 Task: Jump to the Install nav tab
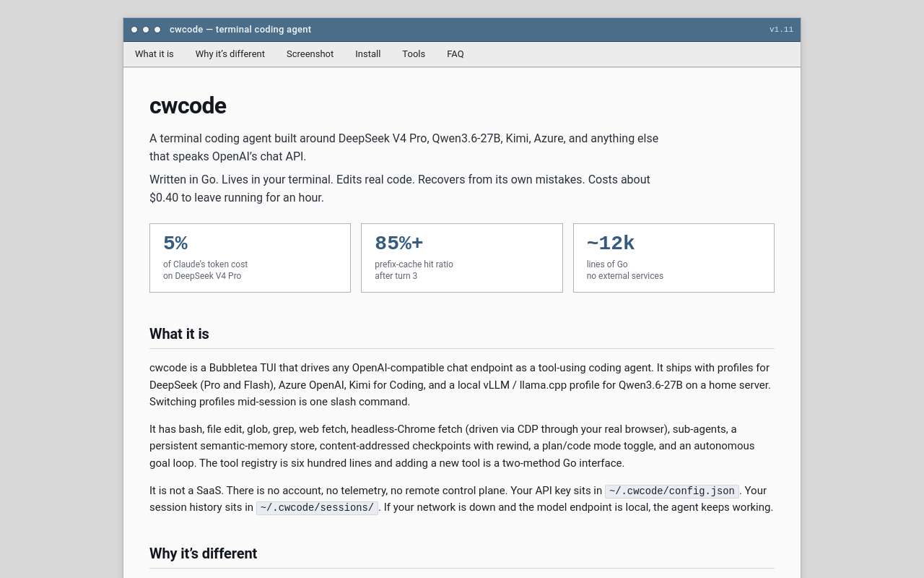(367, 54)
